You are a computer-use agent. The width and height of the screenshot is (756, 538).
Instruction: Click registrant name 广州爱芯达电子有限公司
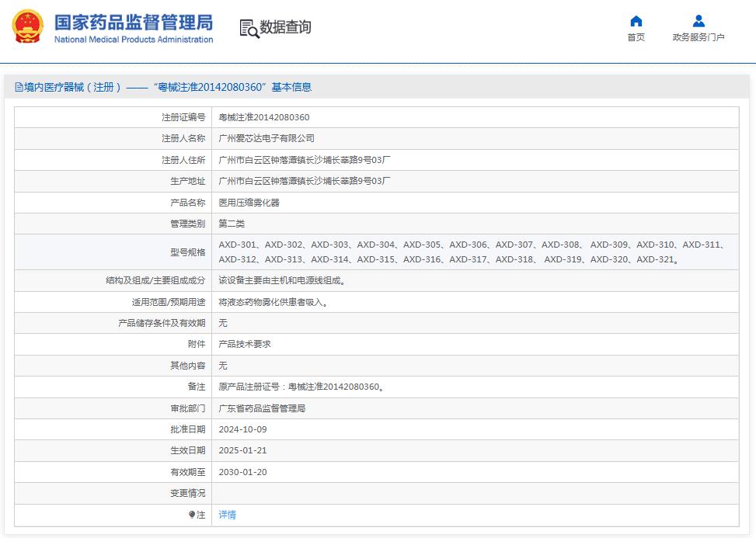267,138
